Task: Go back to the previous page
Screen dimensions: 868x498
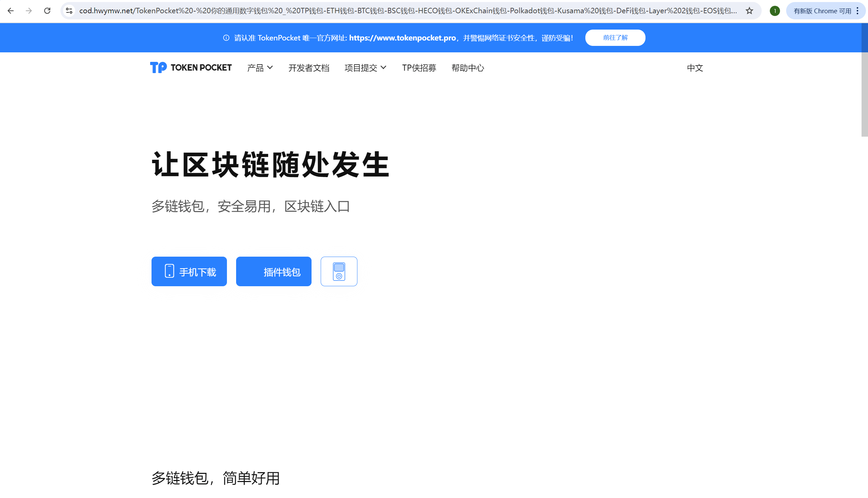Action: click(x=11, y=11)
